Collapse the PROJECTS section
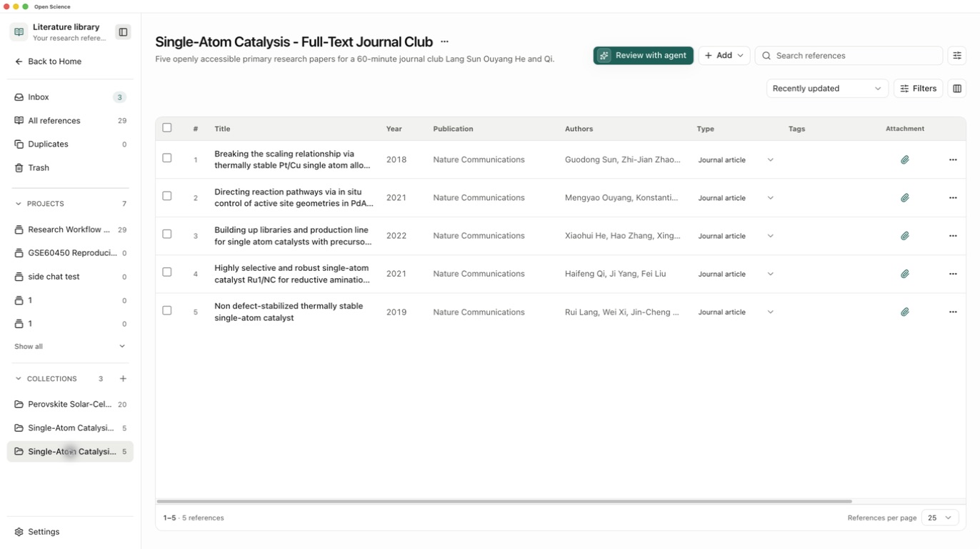This screenshot has height=549, width=980. [x=19, y=204]
